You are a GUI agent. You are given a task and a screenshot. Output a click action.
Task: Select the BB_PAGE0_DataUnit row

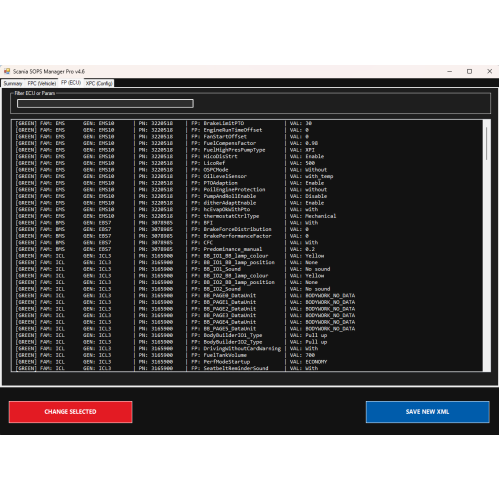(247, 296)
